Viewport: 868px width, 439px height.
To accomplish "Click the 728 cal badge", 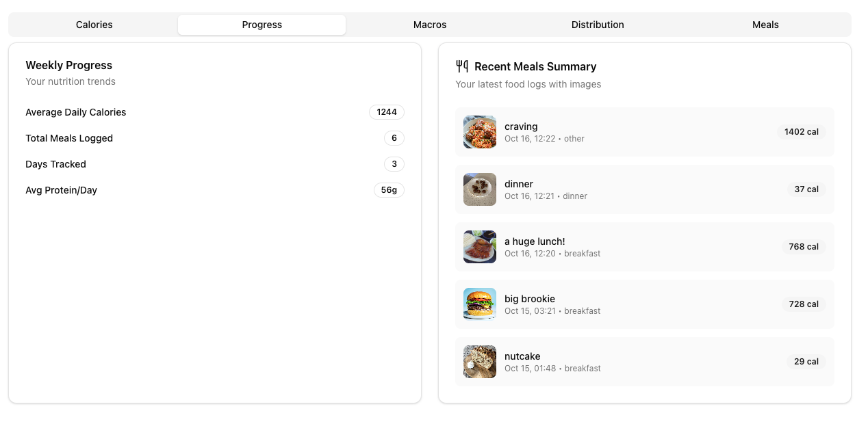I will (x=804, y=304).
